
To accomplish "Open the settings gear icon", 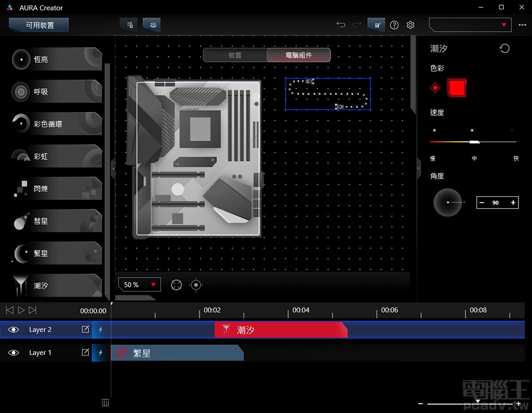I will coord(410,25).
